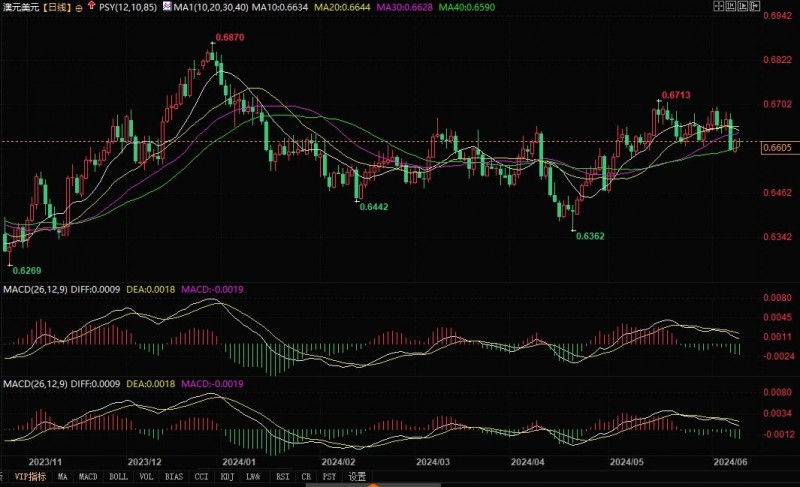The image size is (800, 487).
Task: Click the MA10:0.6634 value
Action: [280, 7]
